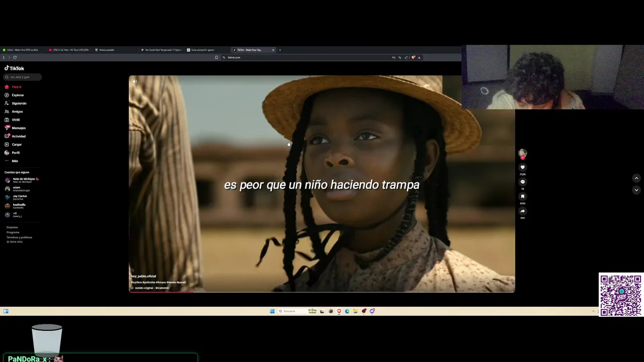Bookmark page via address bar icon
Screen dimensions: 644x362
(x=217, y=57)
